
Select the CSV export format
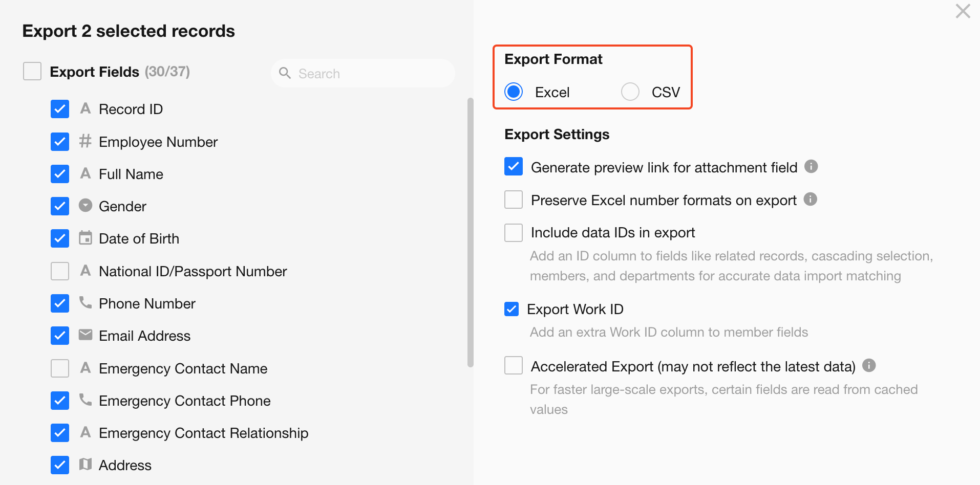pos(630,92)
